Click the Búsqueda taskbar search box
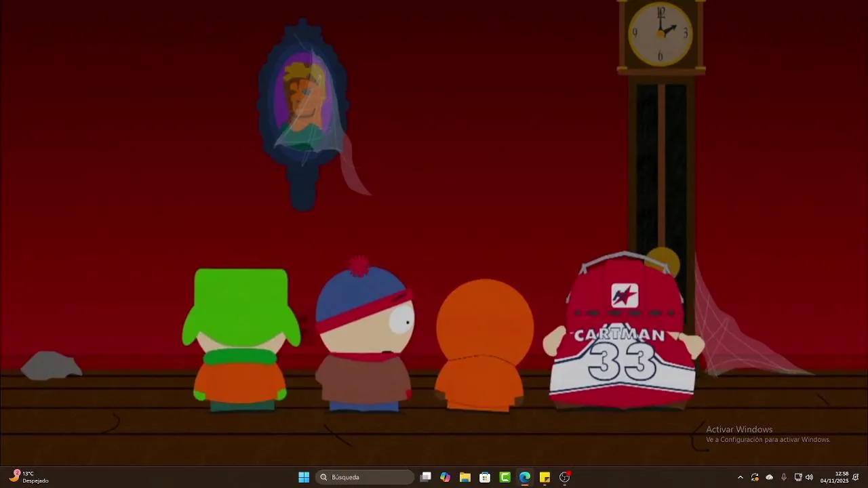The image size is (868, 488). [x=365, y=477]
